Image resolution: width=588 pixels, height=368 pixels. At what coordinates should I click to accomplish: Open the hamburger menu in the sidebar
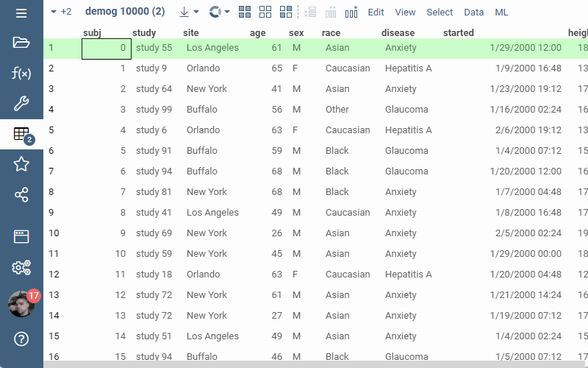pyautogui.click(x=21, y=13)
